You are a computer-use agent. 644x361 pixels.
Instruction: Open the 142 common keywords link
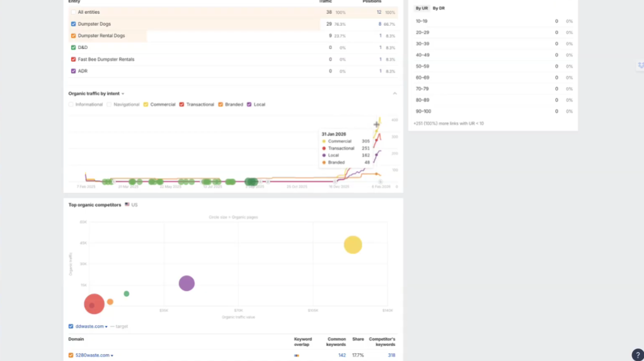tap(342, 355)
